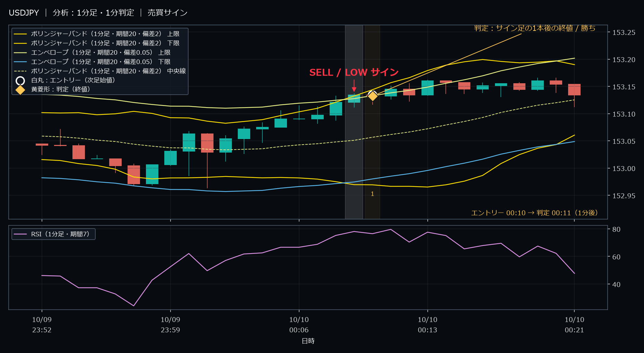644x353 pixels.
Task: Click the orange number 1 below the judgment bar
Action: click(373, 194)
